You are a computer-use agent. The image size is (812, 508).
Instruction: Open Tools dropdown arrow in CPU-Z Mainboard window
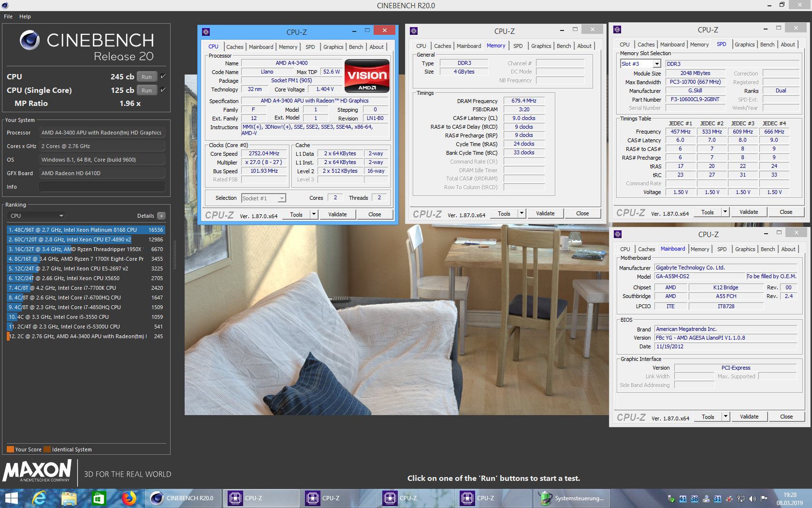pos(725,417)
